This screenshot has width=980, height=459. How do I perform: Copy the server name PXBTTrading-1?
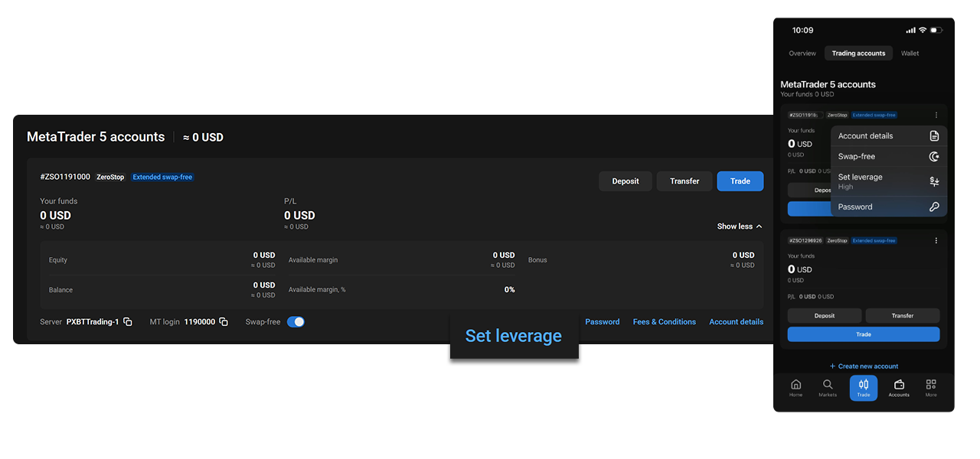(128, 322)
